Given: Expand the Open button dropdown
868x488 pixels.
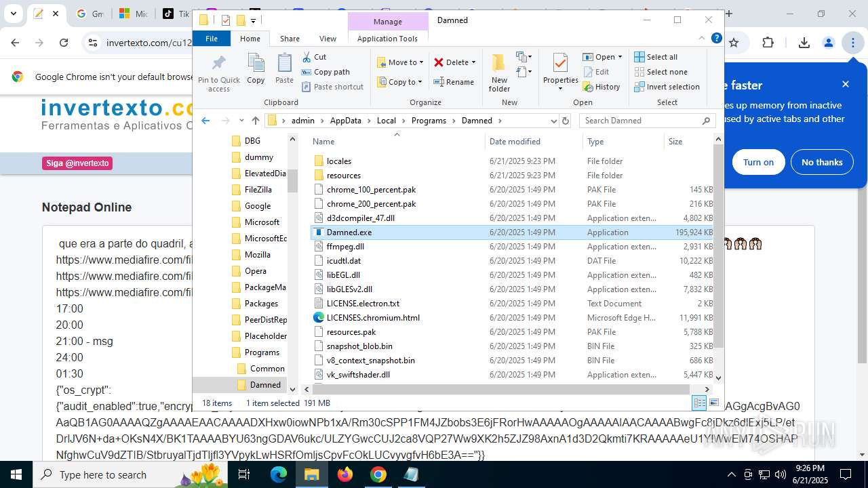Looking at the screenshot, I should (620, 57).
